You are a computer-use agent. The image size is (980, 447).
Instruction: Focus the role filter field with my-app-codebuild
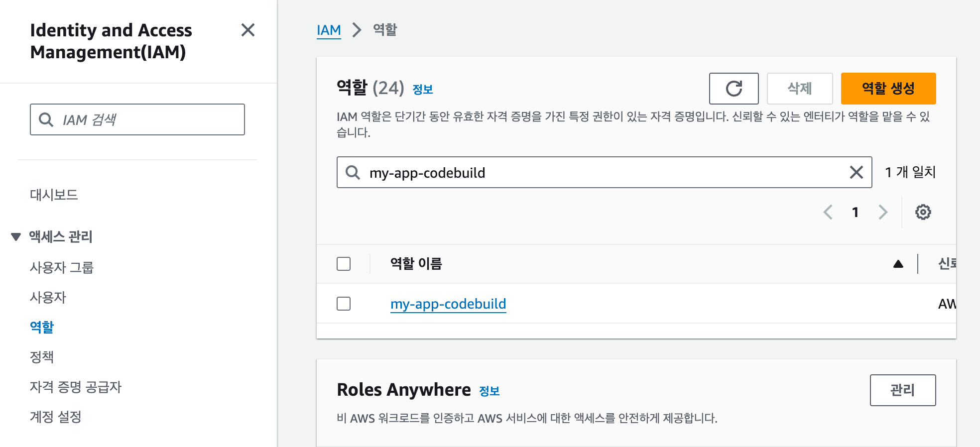[605, 172]
